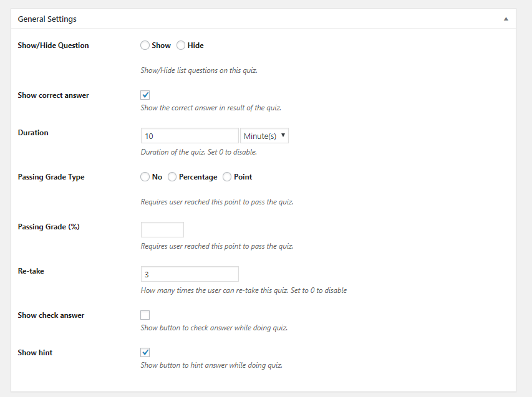This screenshot has width=532, height=397.
Task: Select the No passing grade radio button
Action: coord(145,177)
